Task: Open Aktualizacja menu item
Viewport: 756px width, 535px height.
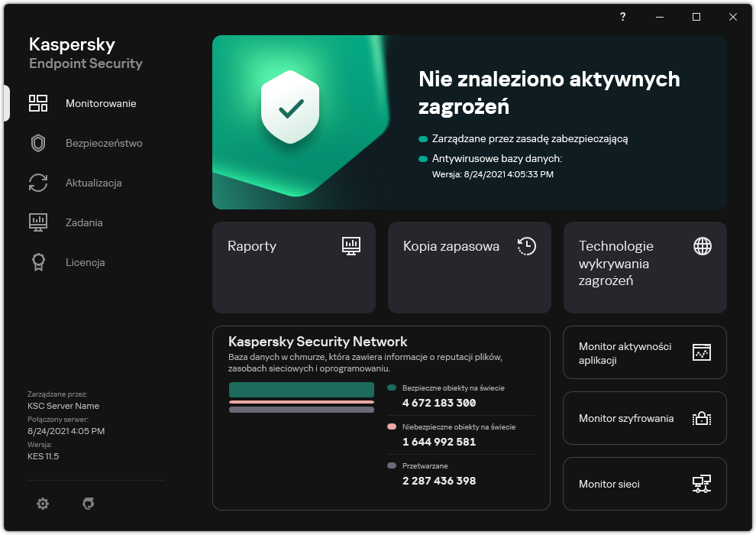Action: point(93,183)
